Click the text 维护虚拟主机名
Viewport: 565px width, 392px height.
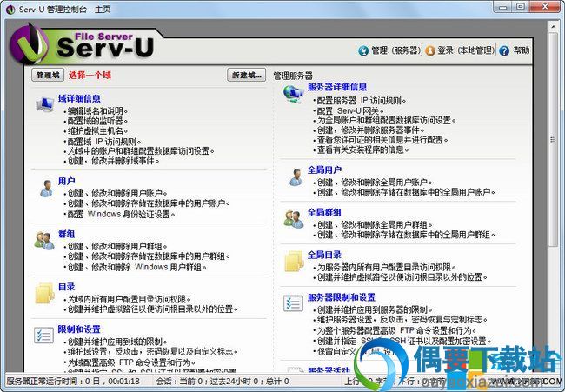tap(96, 130)
